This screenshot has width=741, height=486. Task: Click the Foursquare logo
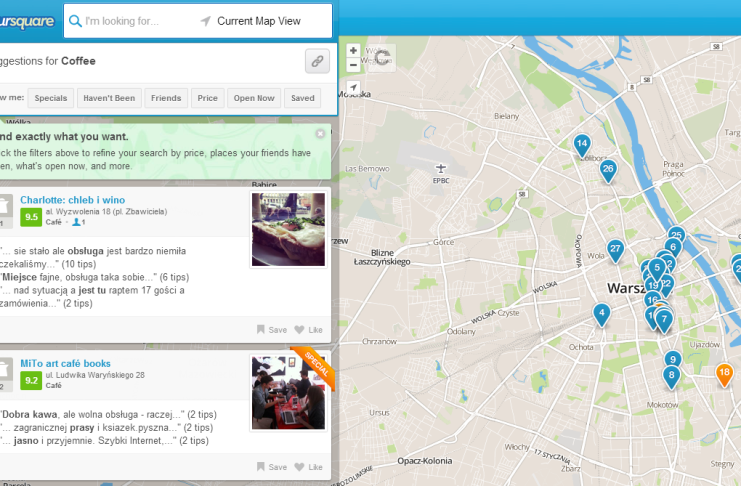pos(27,21)
